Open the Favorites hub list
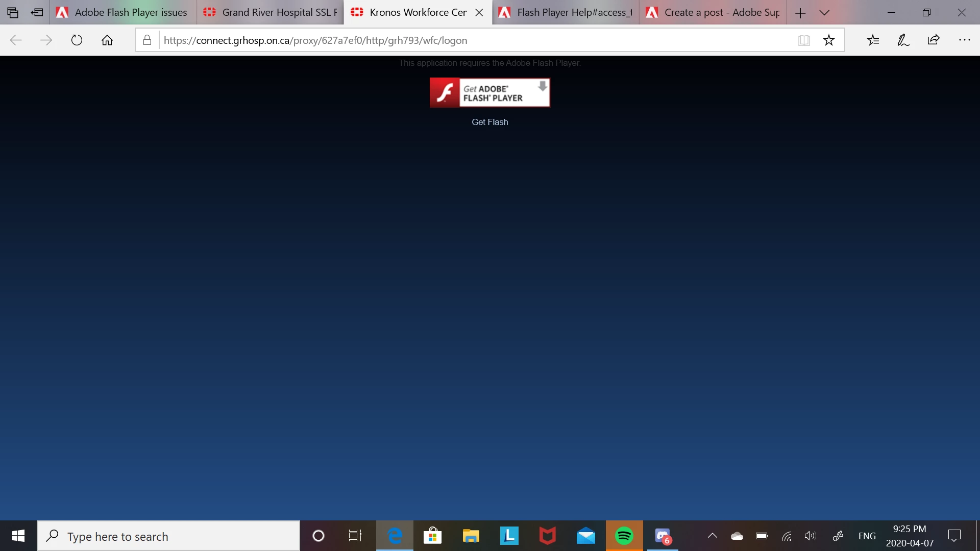Screen dimensions: 980x551 tap(873, 40)
